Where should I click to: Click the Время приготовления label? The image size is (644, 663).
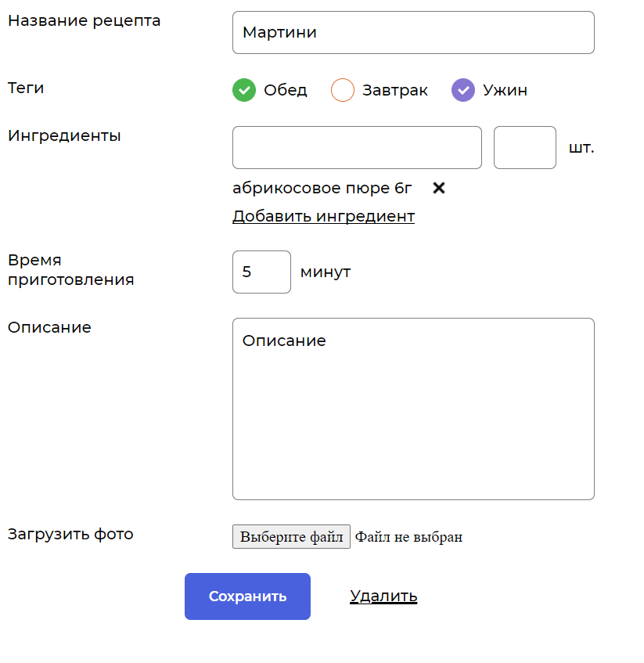coord(70,270)
